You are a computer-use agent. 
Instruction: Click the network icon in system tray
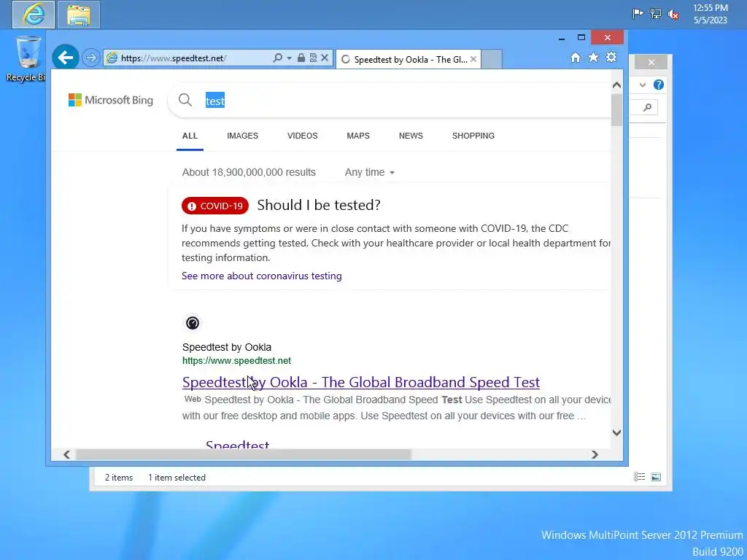[x=656, y=13]
